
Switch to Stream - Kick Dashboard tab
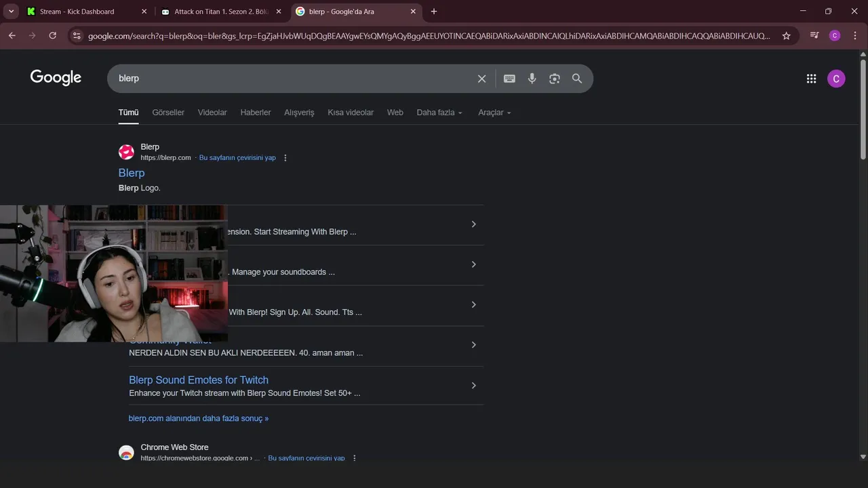pyautogui.click(x=87, y=12)
